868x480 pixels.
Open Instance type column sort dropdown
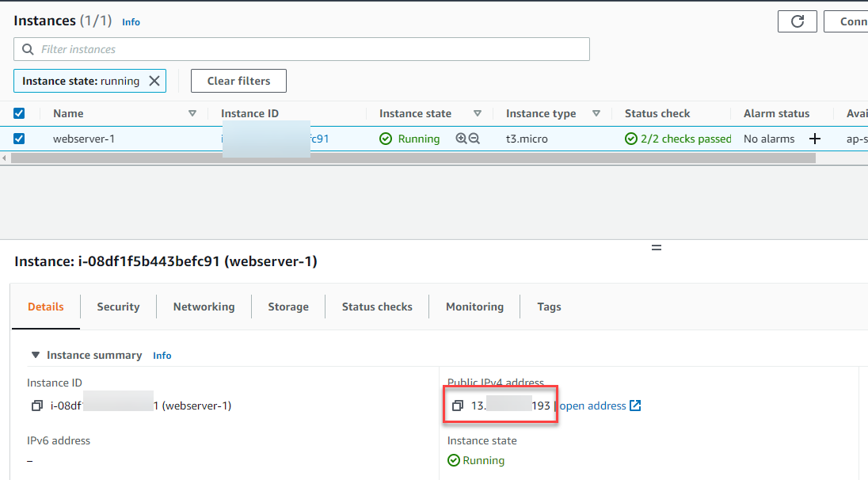pos(596,113)
